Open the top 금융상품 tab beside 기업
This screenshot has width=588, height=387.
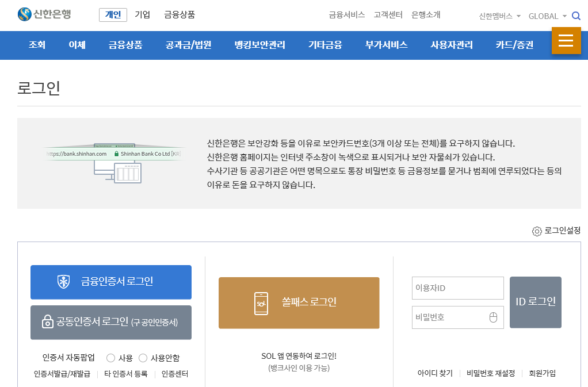(x=180, y=14)
